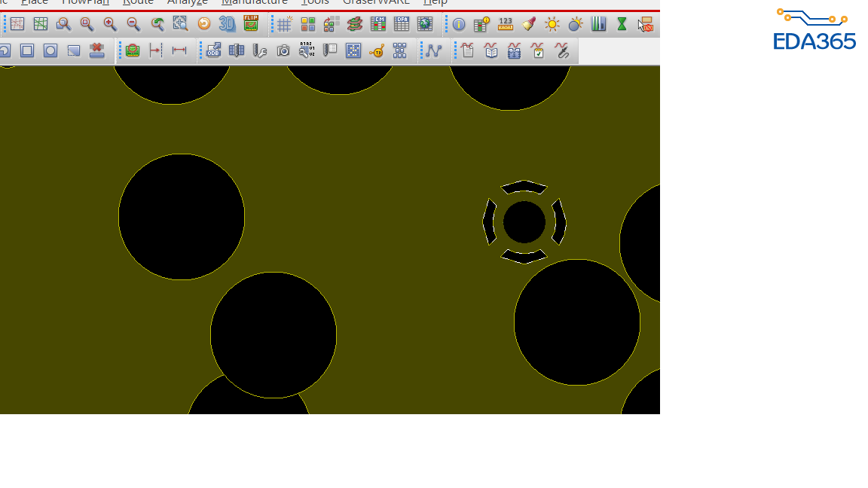Image resolution: width=868 pixels, height=488 pixels.
Task: Click the Zoom Previous icon
Action: tap(157, 24)
